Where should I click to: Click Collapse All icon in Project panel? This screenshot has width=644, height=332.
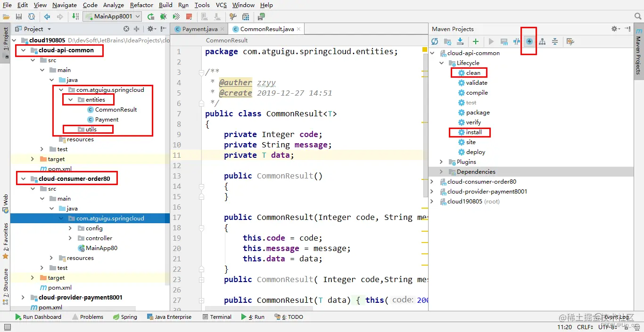pyautogui.click(x=136, y=29)
